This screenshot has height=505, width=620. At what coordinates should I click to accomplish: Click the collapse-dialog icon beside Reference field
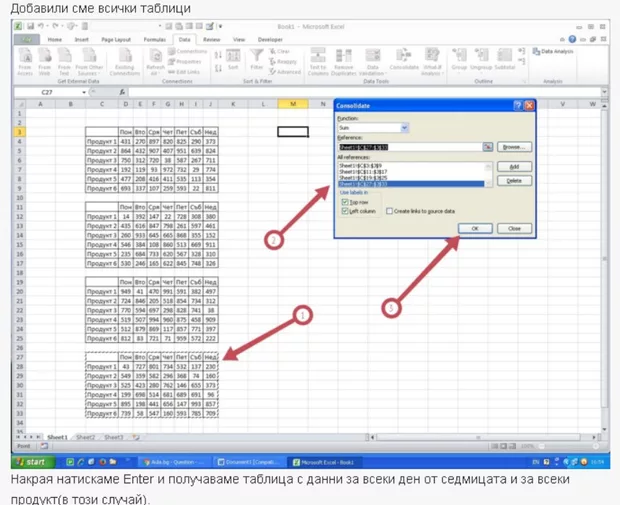tap(488, 146)
